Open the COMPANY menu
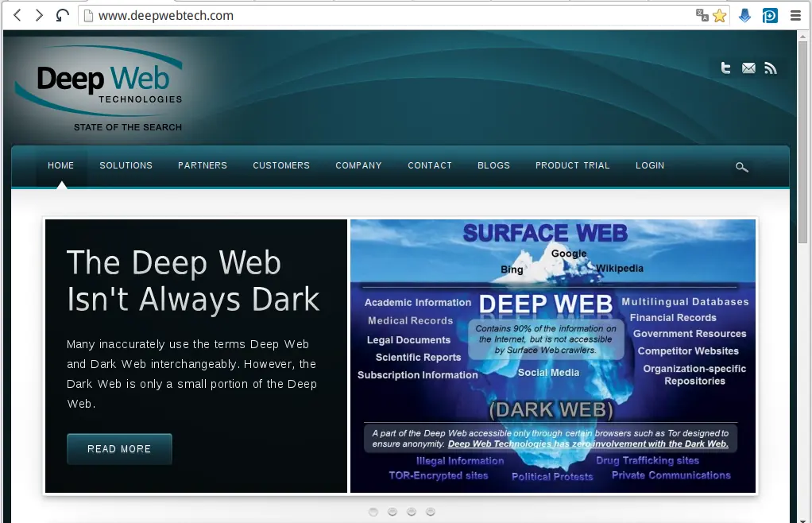Screen dimensions: 812x523 pyautogui.click(x=358, y=165)
